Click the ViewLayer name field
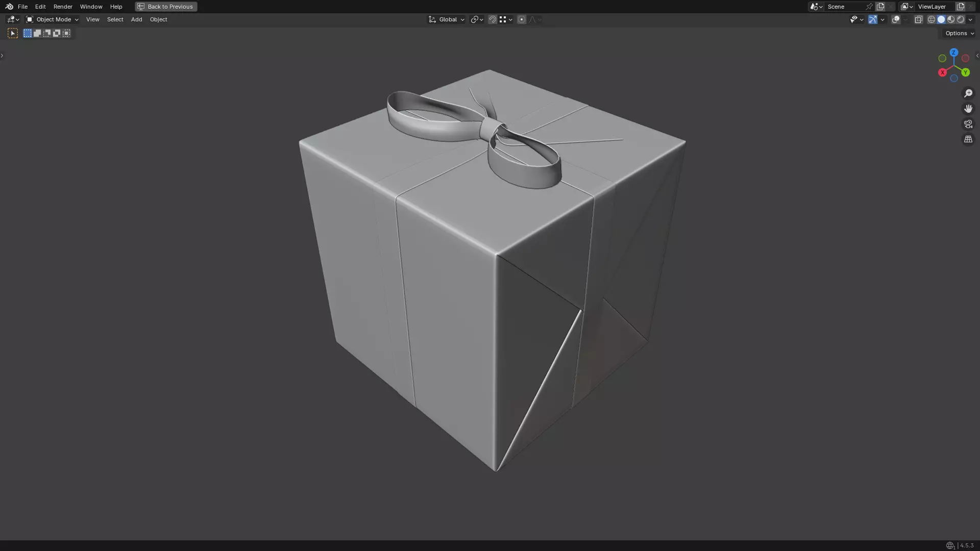The width and height of the screenshot is (980, 551). 935,7
